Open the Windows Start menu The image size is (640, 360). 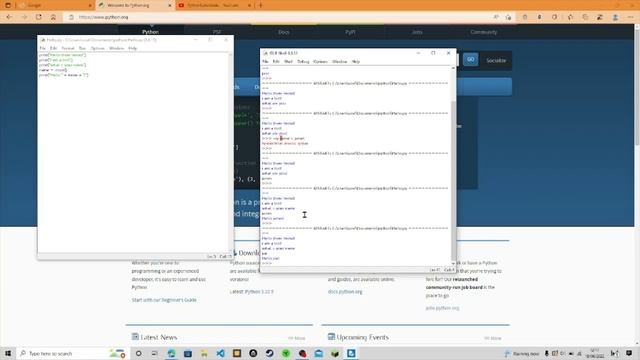pos(8,353)
